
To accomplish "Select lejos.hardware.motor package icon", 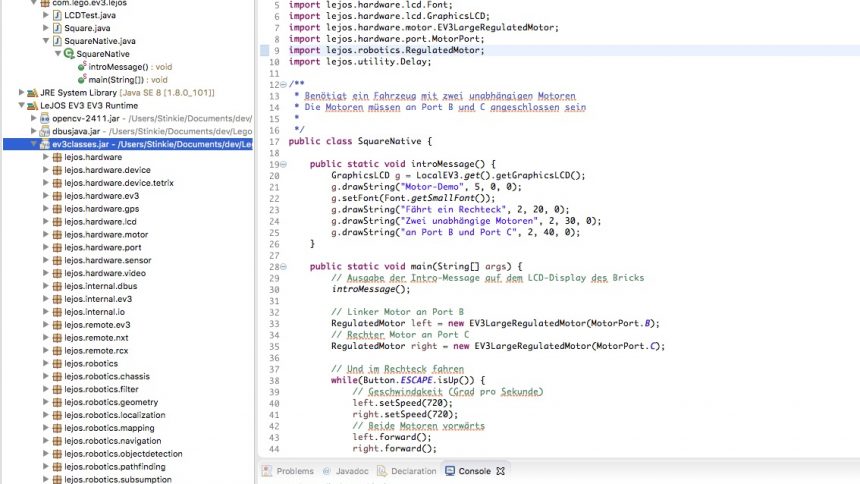I will click(57, 234).
